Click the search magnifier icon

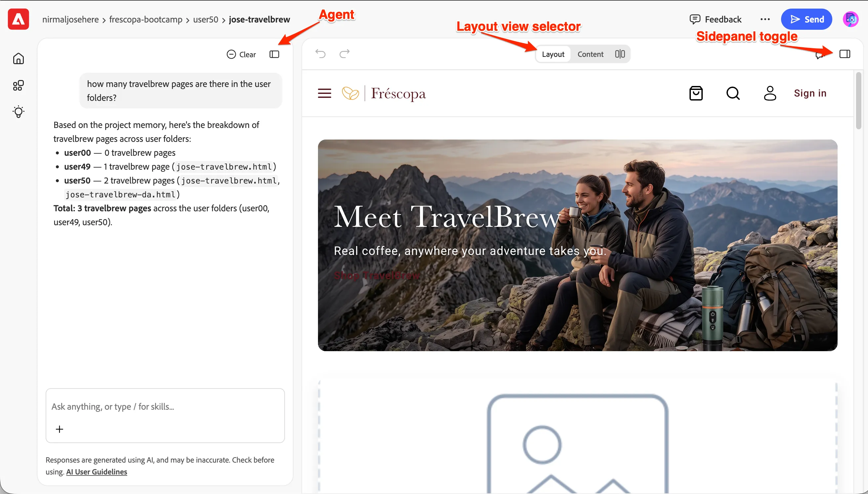(733, 93)
